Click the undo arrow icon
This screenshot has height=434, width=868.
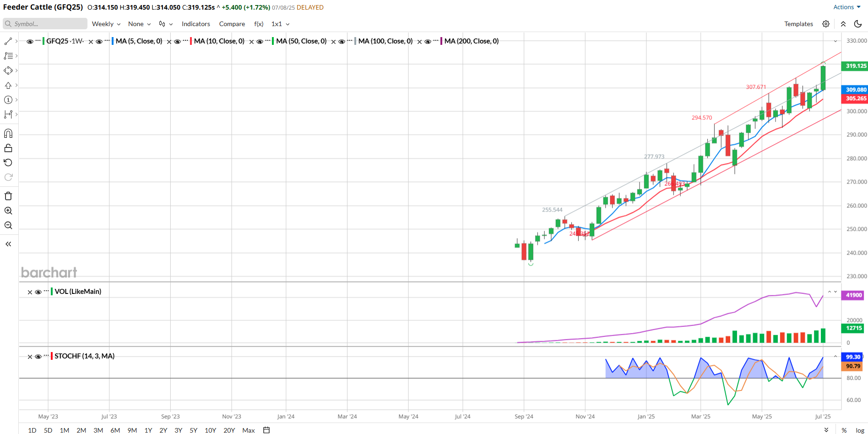point(8,163)
